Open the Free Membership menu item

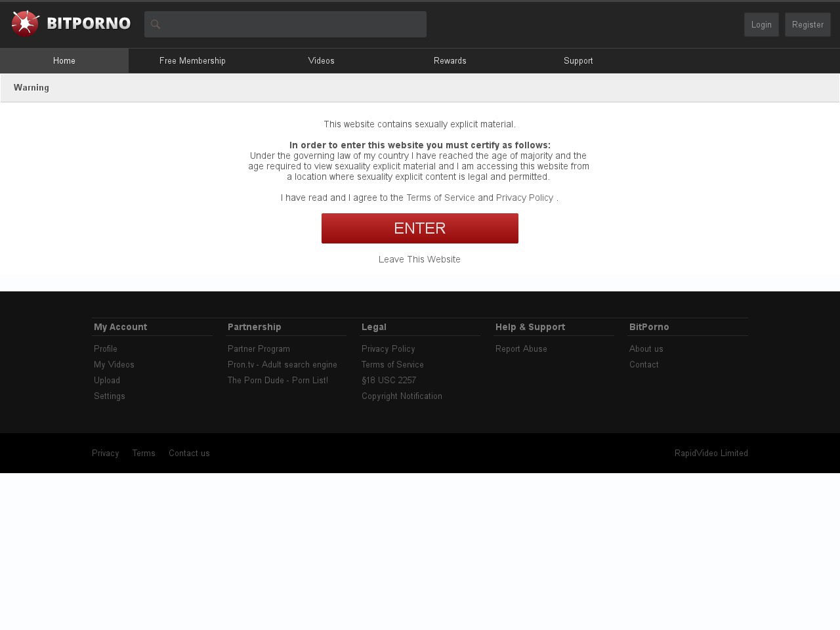(192, 60)
